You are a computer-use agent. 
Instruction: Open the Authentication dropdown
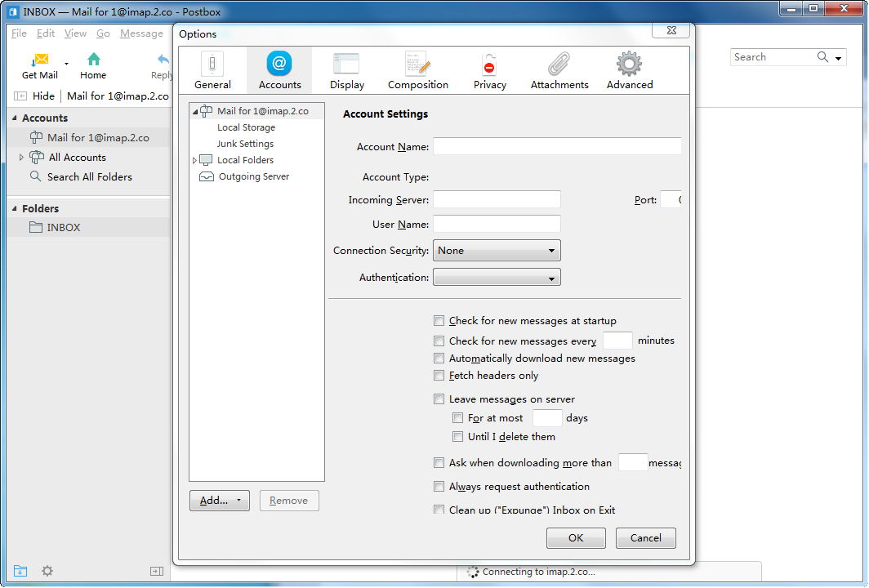tap(497, 277)
